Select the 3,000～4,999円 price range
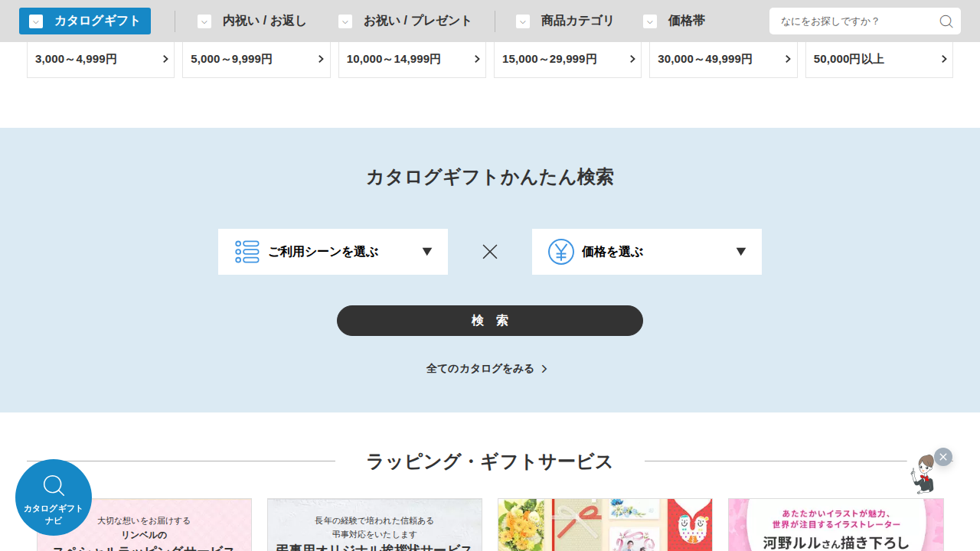The image size is (980, 551). (100, 60)
